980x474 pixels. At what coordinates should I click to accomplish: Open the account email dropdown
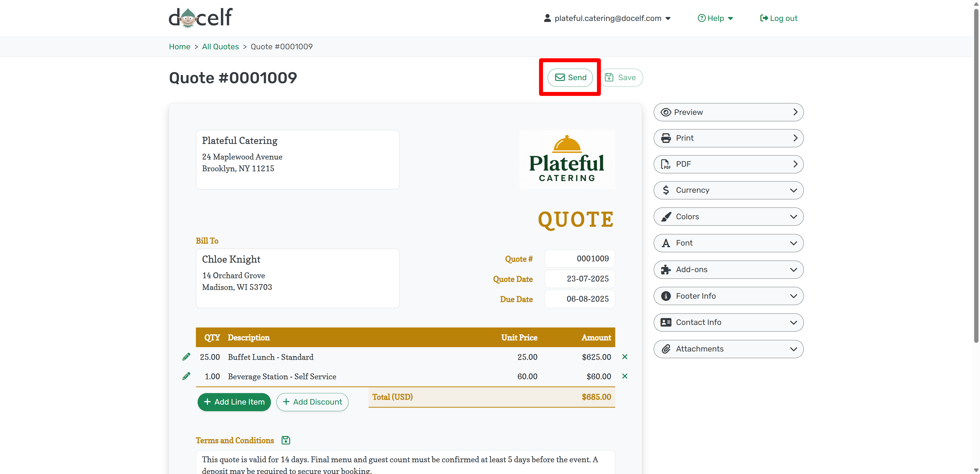pos(607,18)
